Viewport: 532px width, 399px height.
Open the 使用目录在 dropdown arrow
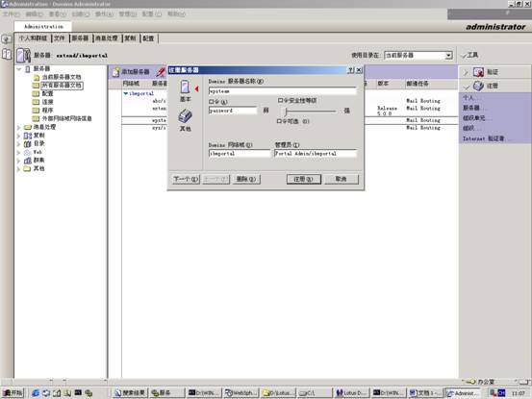point(448,55)
